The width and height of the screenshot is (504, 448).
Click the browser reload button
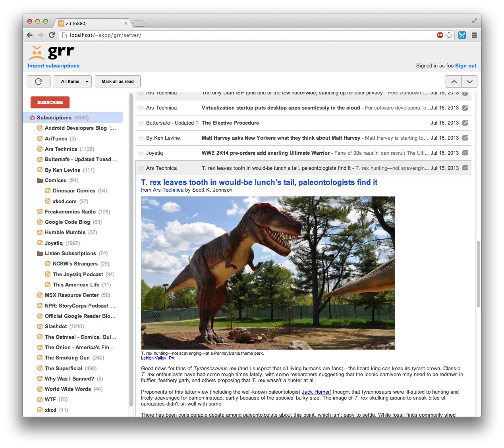click(x=52, y=35)
